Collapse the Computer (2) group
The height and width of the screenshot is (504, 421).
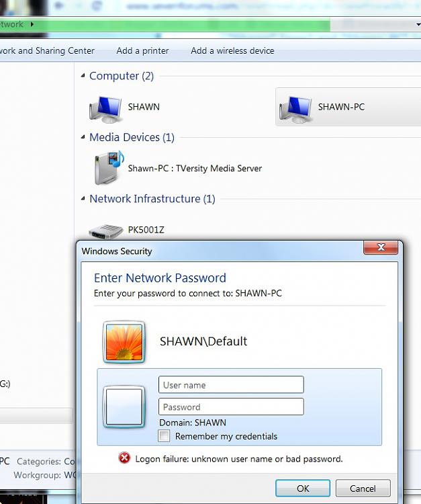[83, 75]
